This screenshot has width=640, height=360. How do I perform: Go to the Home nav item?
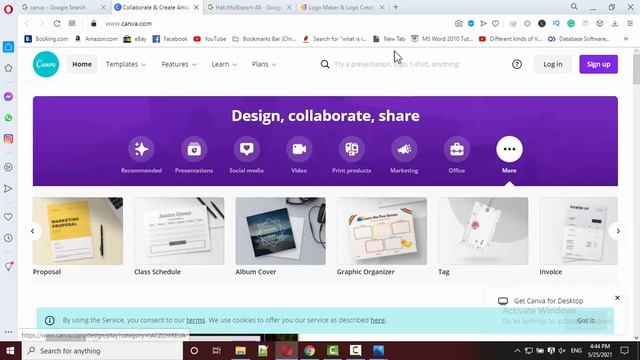(x=82, y=64)
